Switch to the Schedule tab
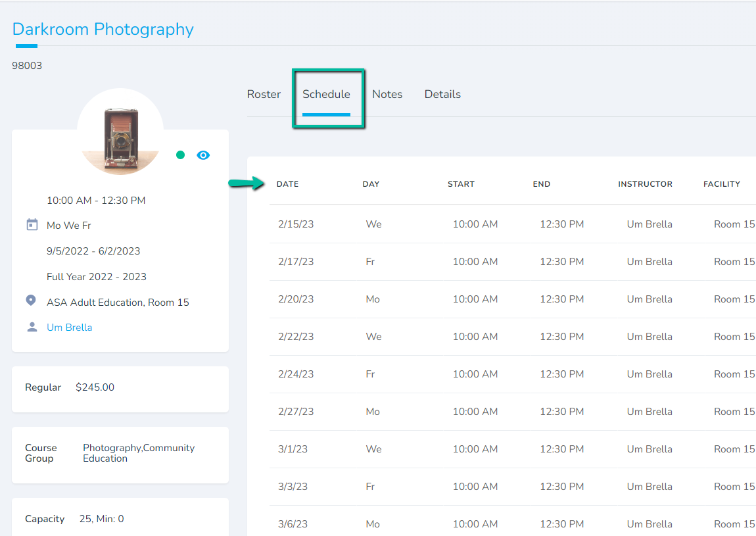Image resolution: width=756 pixels, height=536 pixels. tap(326, 94)
